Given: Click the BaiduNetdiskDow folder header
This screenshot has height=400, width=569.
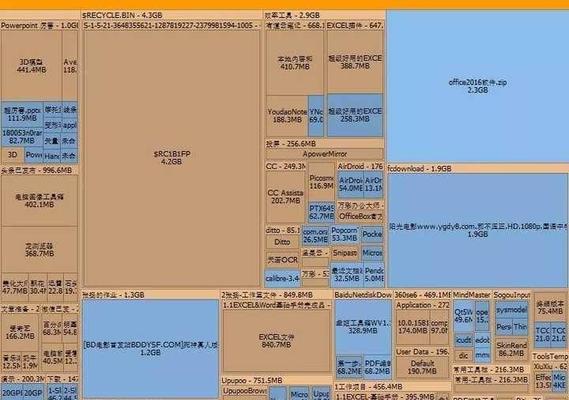Looking at the screenshot, I should coord(363,295).
